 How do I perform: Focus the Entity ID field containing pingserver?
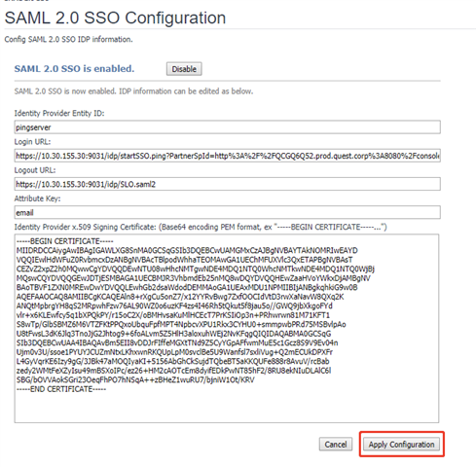[x=227, y=127]
